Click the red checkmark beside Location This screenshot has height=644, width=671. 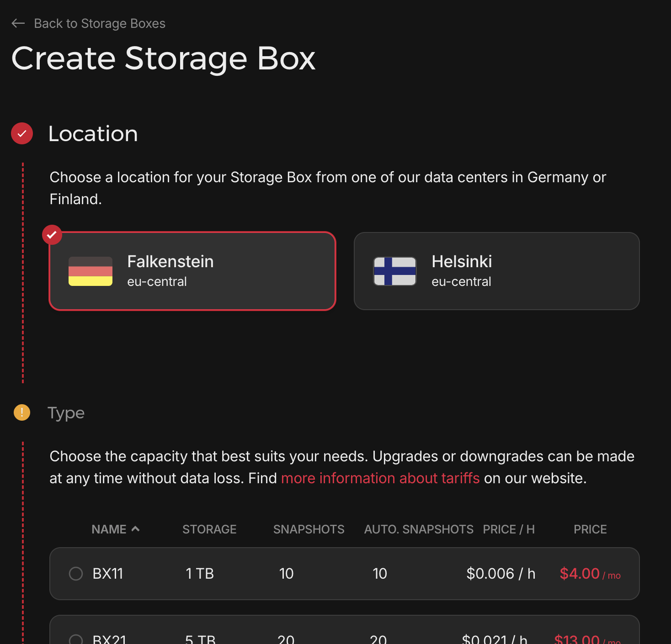[x=21, y=133]
